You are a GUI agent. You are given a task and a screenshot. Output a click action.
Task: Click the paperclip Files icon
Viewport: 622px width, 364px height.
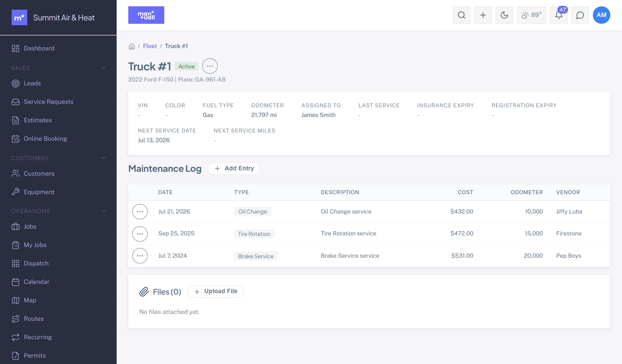pos(144,291)
